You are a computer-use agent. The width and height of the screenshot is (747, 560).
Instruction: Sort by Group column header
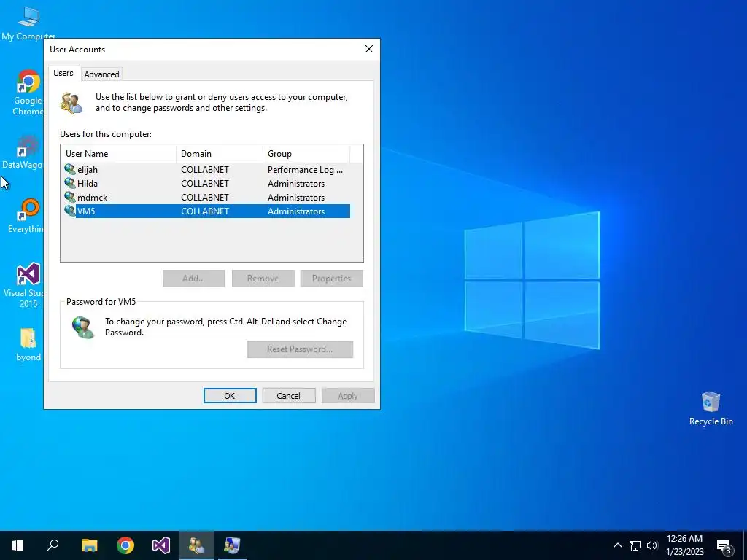pos(306,153)
